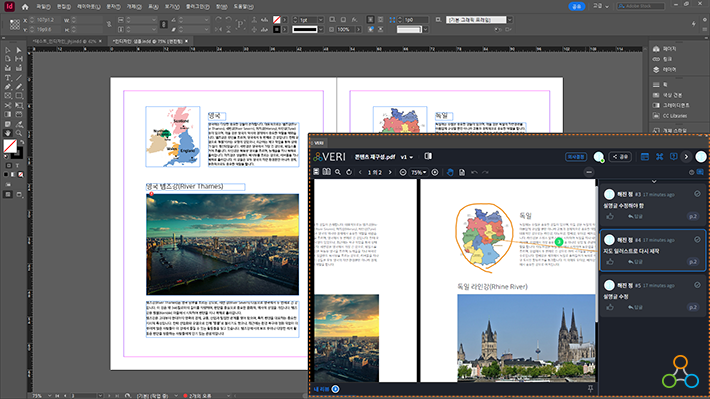Toggle the comment panel icon in VERI
This screenshot has height=399, width=710.
tap(700, 172)
